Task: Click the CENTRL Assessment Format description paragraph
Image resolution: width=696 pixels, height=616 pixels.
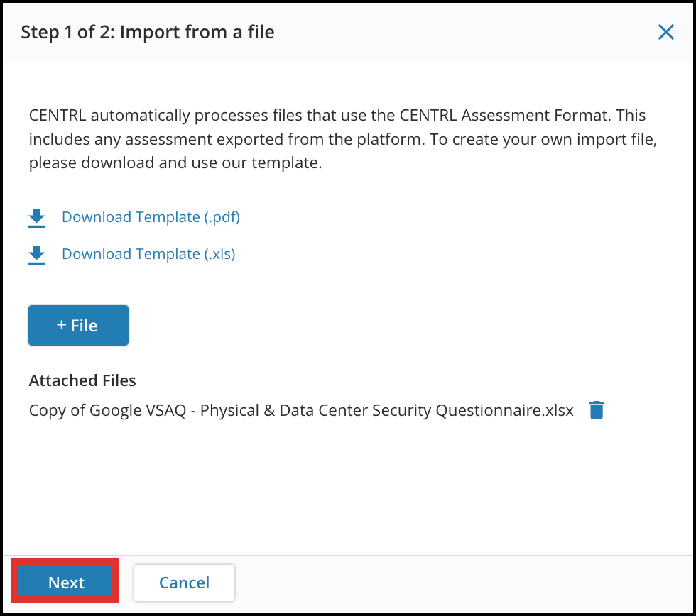Action: [343, 139]
